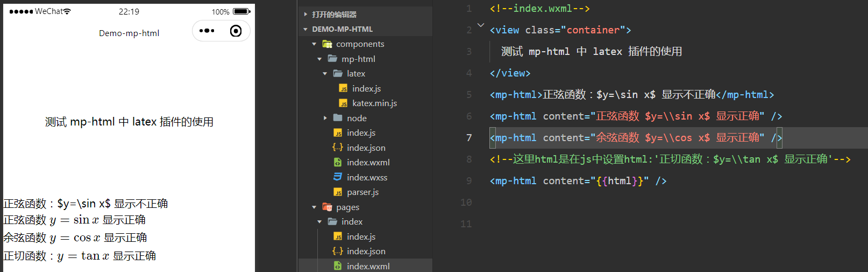Click the pages folder icon
The image size is (868, 272).
tap(327, 207)
